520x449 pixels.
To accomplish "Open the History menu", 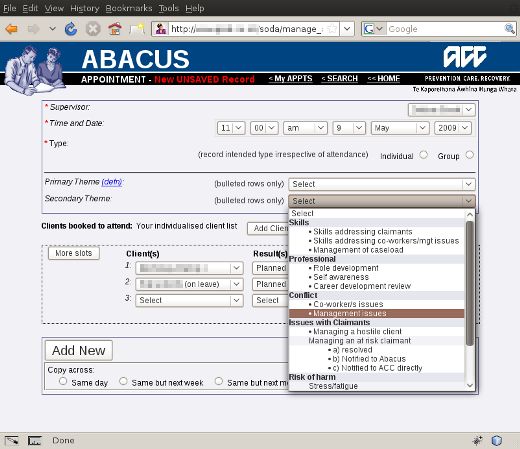I will pyautogui.click(x=85, y=8).
